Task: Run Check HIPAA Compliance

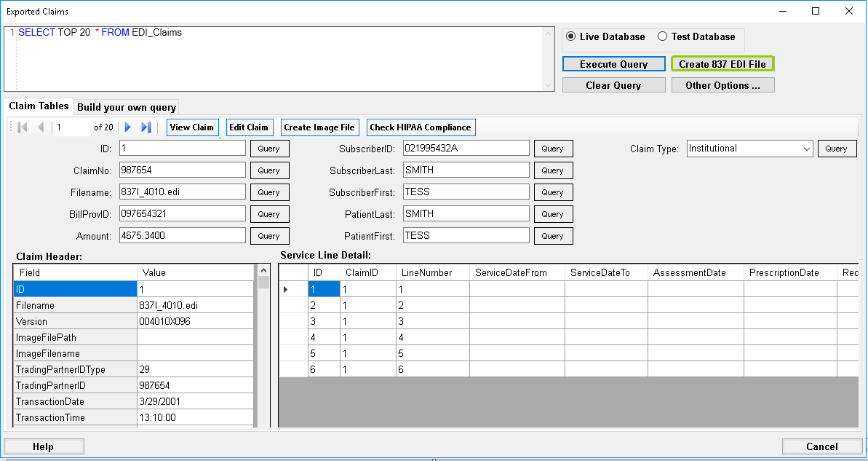Action: [420, 127]
